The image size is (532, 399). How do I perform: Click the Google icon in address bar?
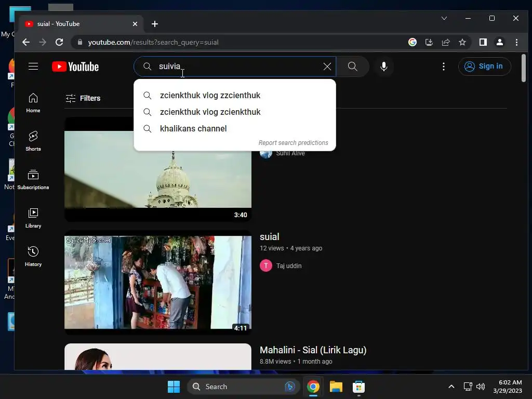[413, 42]
